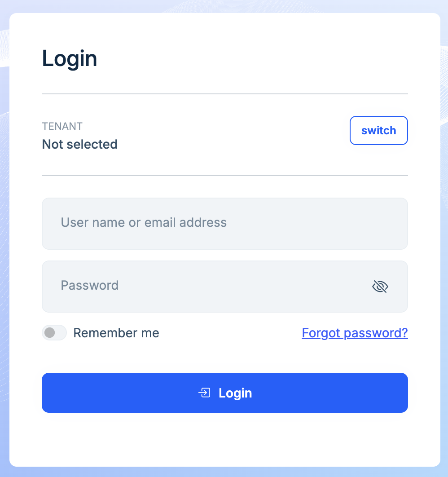
Task: Click the Not selected tenant value
Action: click(x=79, y=144)
